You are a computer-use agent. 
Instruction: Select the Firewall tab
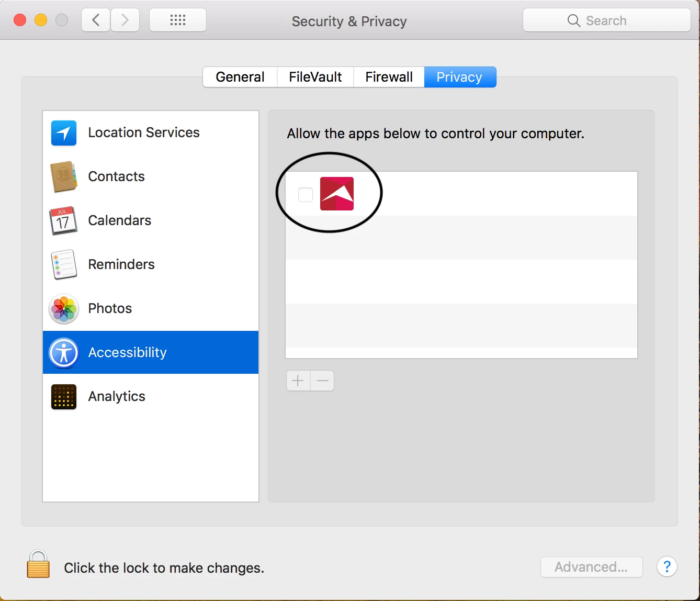389,77
